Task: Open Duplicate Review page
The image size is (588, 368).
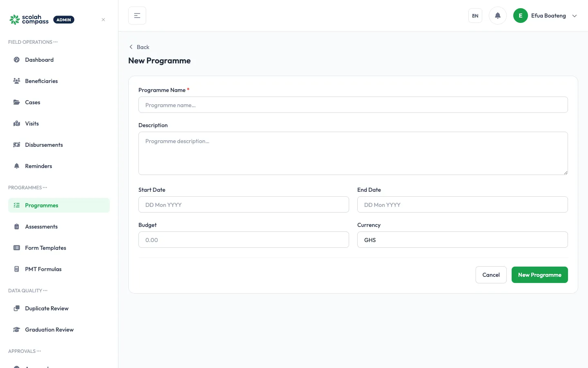Action: [59, 308]
